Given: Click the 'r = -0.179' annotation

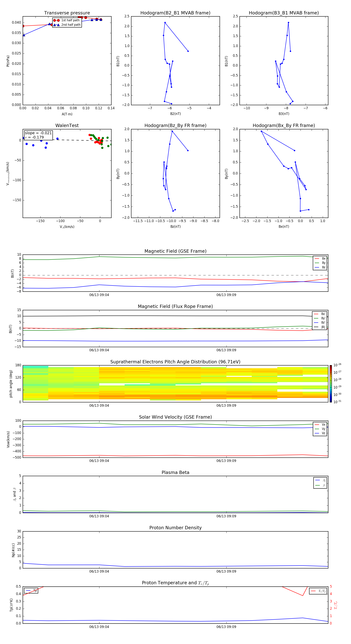Looking at the screenshot, I should pos(35,137).
